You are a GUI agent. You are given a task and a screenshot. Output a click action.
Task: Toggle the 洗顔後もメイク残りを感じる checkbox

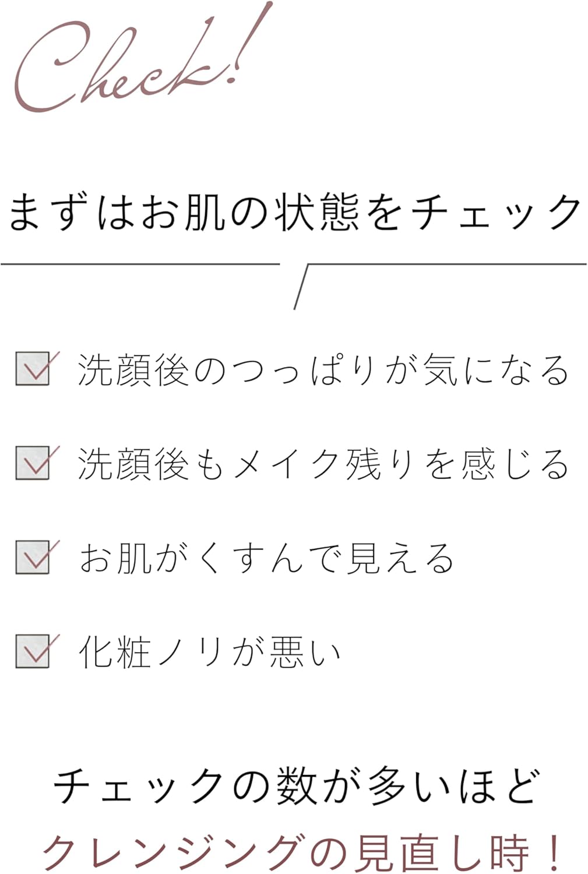[x=33, y=464]
